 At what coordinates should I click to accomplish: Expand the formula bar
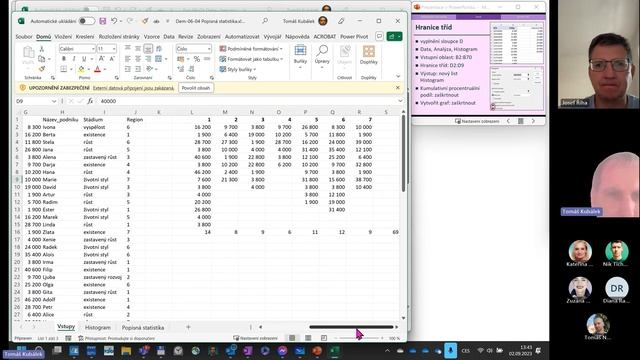tap(400, 101)
